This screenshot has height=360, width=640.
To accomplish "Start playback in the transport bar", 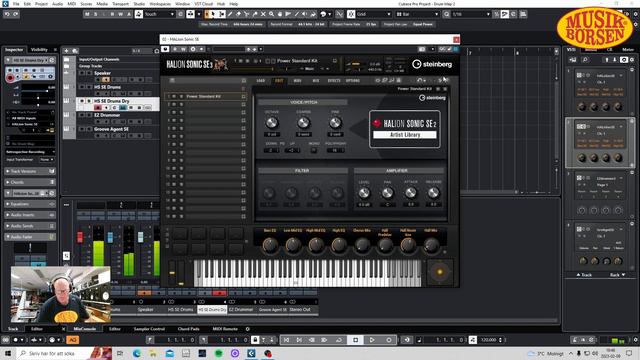I will [372, 340].
